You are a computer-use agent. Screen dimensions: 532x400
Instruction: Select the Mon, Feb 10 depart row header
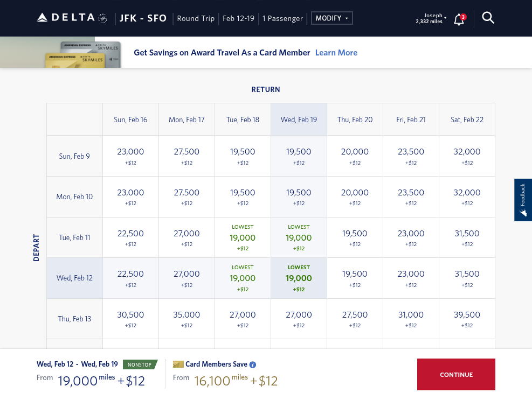point(74,197)
